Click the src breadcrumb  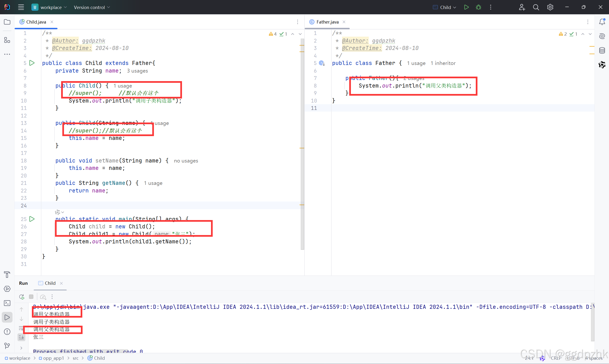pos(76,358)
